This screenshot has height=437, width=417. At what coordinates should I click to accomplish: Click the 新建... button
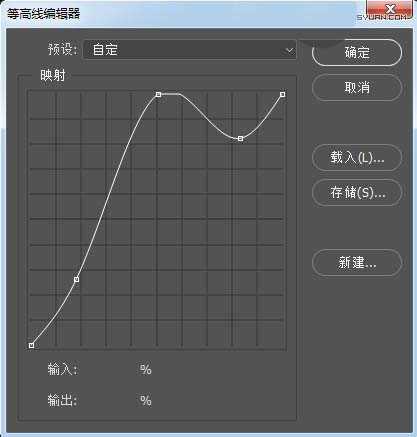357,262
